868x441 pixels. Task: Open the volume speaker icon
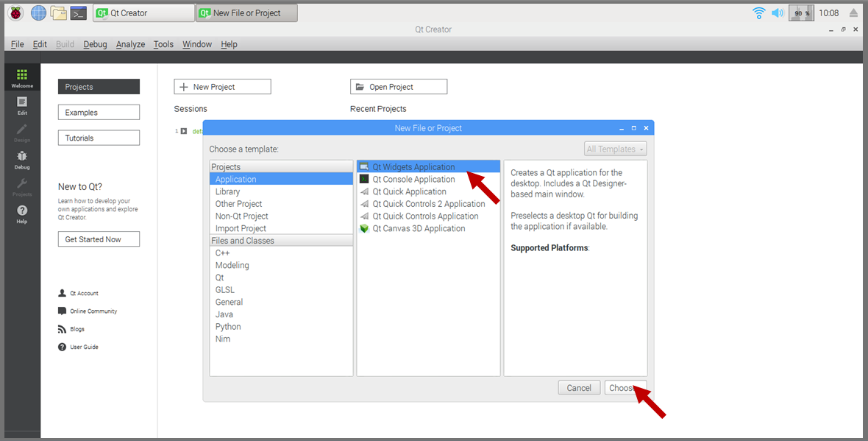778,13
